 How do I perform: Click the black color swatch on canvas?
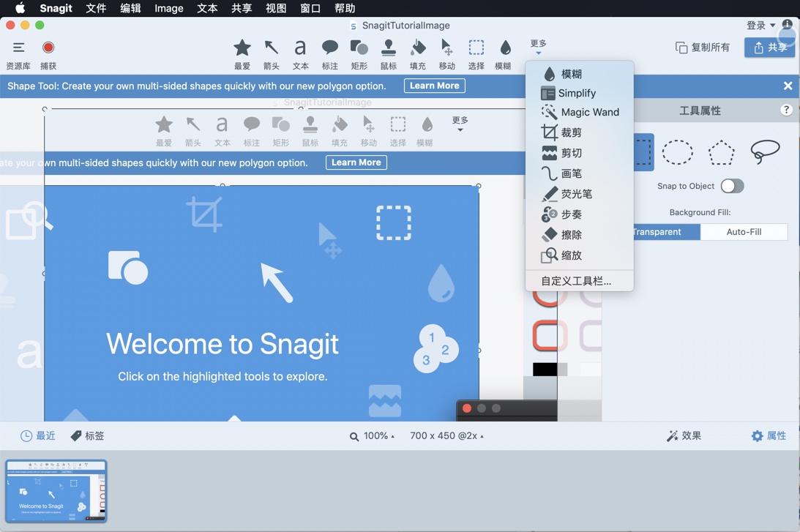pyautogui.click(x=545, y=370)
